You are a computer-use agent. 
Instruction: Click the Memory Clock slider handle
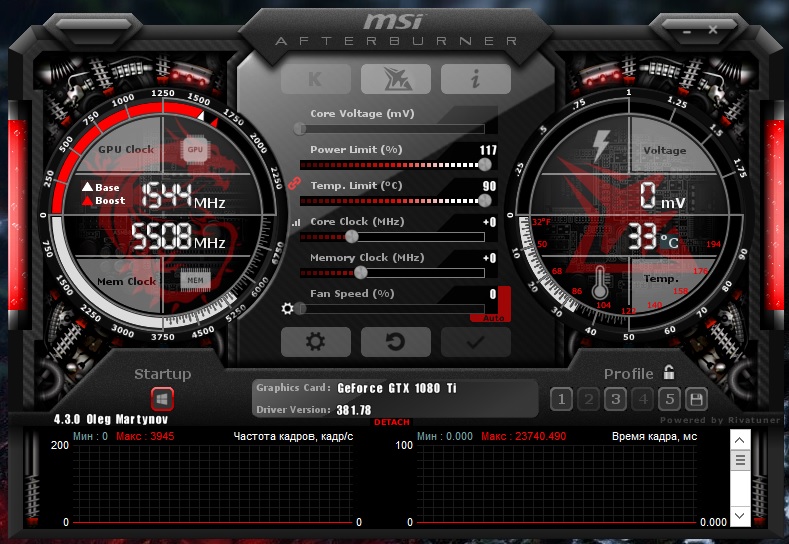360,272
